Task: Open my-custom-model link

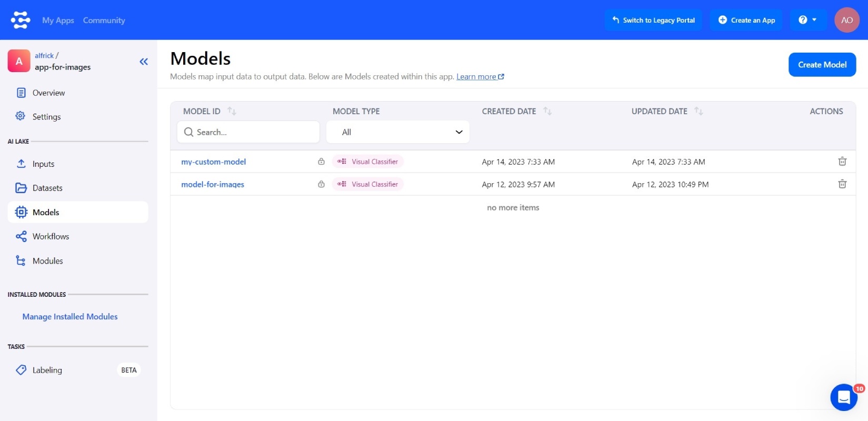Action: tap(213, 162)
